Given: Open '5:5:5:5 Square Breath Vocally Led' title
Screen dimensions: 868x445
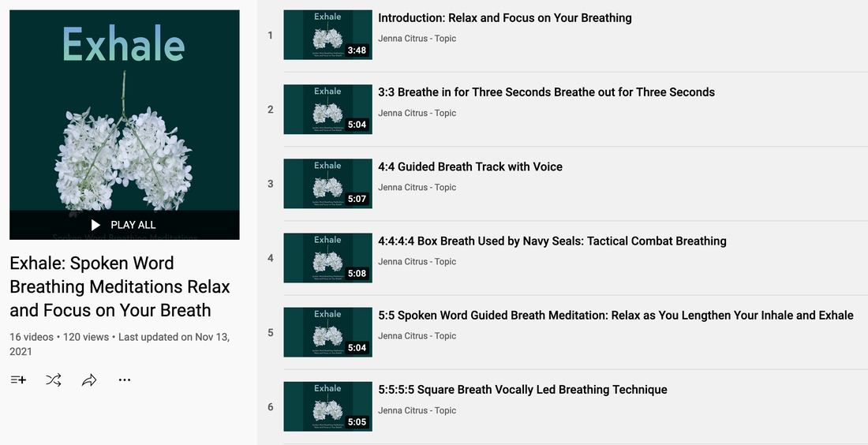Looking at the screenshot, I should point(522,390).
